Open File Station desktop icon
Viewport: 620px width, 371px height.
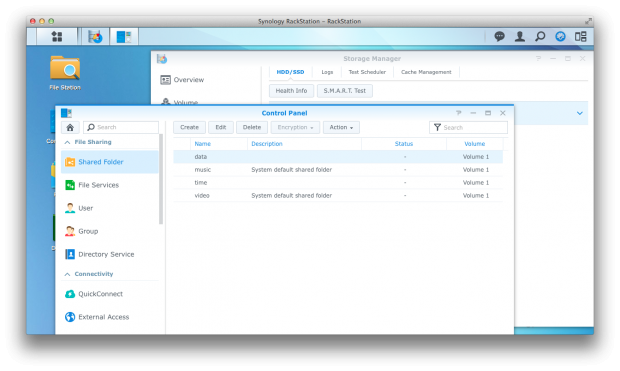tap(65, 73)
